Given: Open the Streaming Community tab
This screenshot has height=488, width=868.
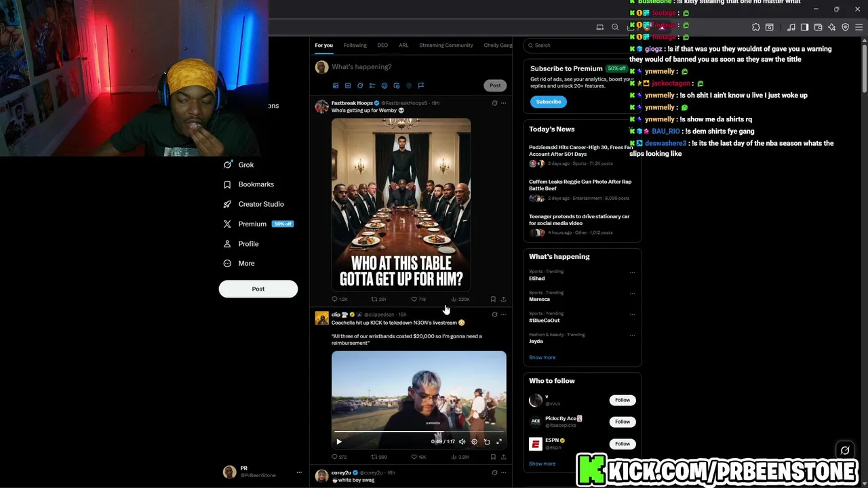Looking at the screenshot, I should coord(446,45).
